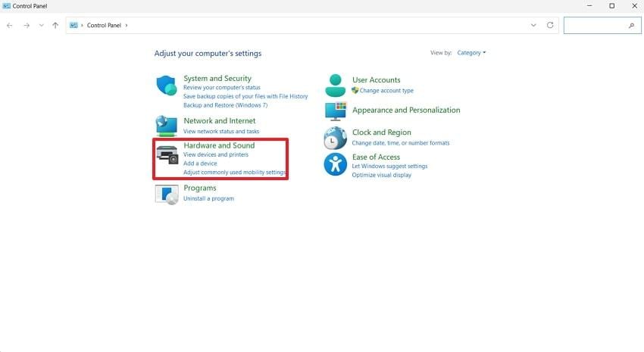Go forward using the forward arrow
Screen dimensions: 644x352
point(27,26)
